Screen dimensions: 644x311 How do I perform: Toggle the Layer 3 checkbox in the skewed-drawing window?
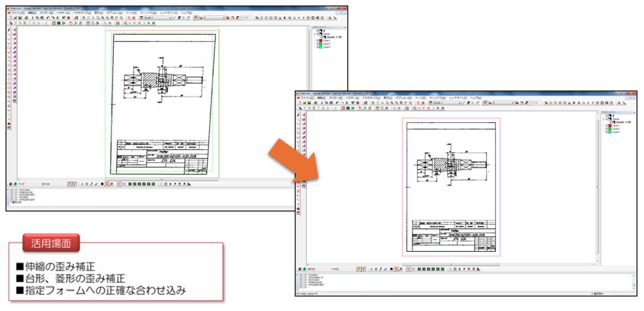[x=317, y=47]
